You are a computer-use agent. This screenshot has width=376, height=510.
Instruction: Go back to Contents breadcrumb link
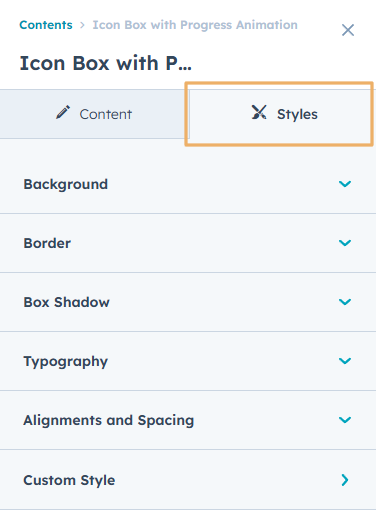point(46,25)
